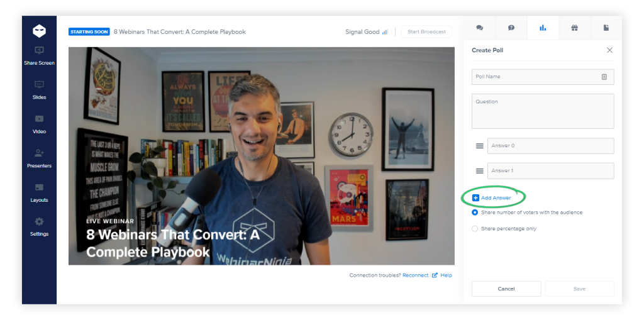The width and height of the screenshot is (644, 320).
Task: Click the Create Poll heading text
Action: click(x=487, y=50)
